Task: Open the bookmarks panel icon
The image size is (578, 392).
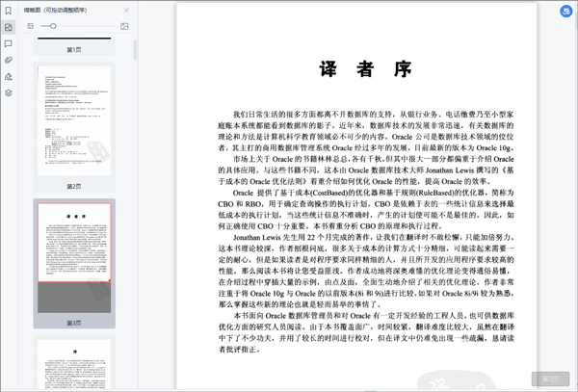Action: coord(9,11)
